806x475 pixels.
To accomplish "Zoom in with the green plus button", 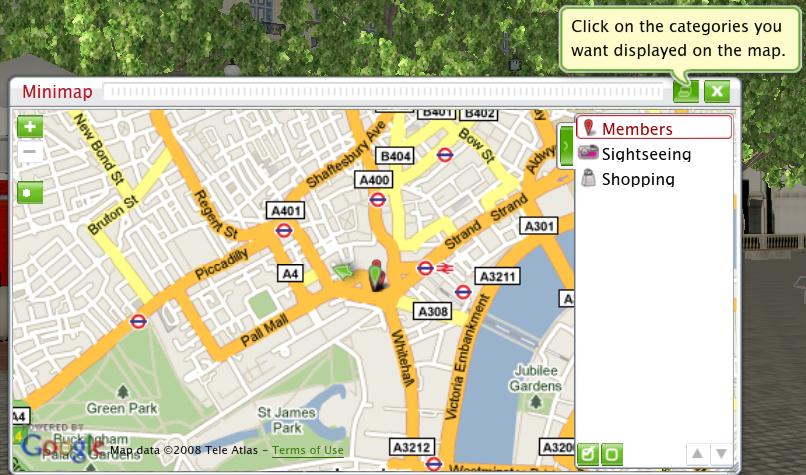I will click(30, 126).
